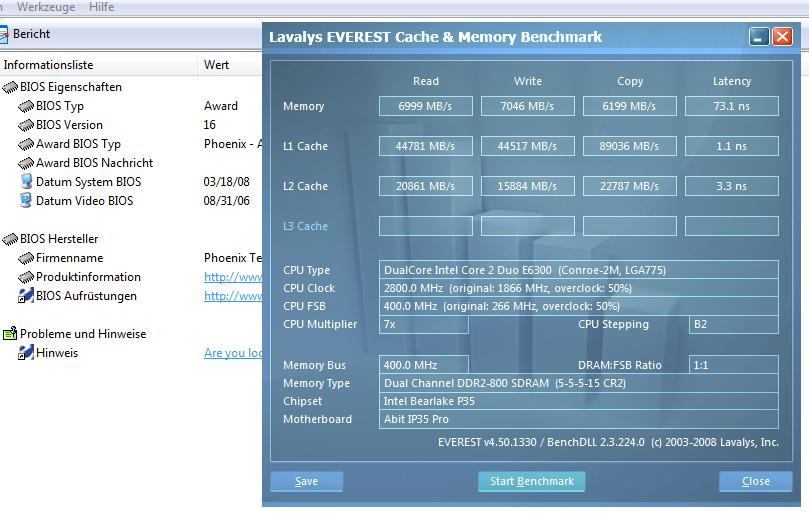Open the Hilfe menu
Viewport: 809px width, 516px height.
point(101,7)
